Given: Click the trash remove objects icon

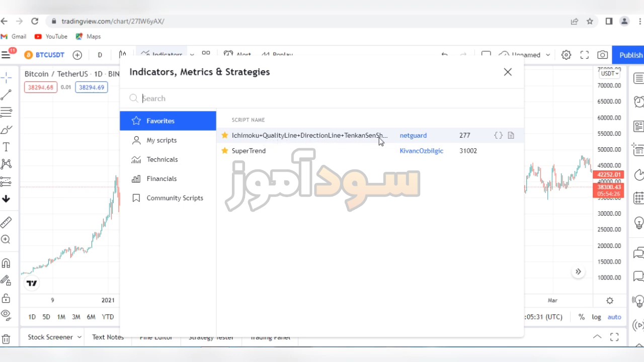Looking at the screenshot, I should (x=6, y=339).
